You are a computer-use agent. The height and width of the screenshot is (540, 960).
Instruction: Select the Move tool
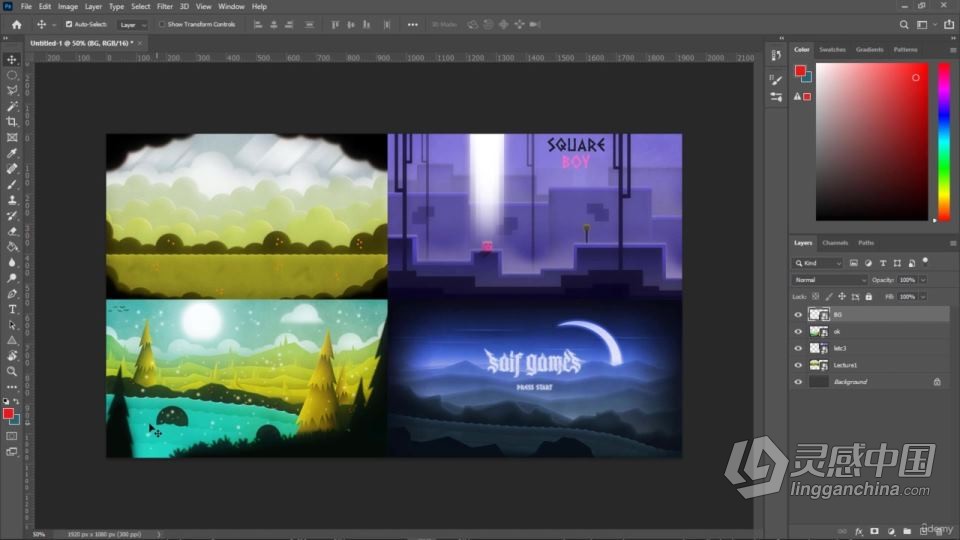(12, 59)
